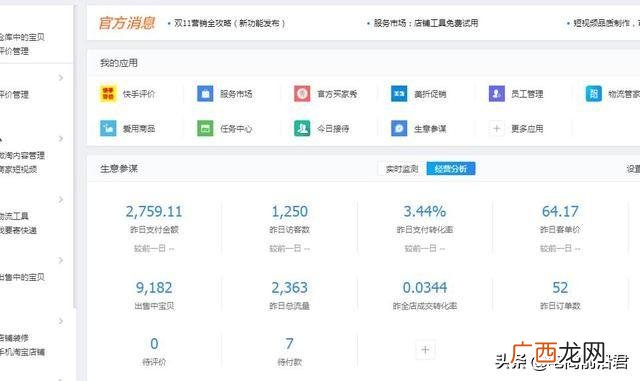Image resolution: width=640 pixels, height=381 pixels.
Task: Open 服务市场：店铺工具免费试用 announcement
Action: 426,23
